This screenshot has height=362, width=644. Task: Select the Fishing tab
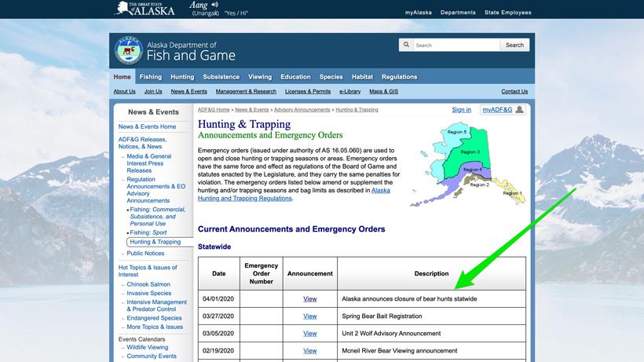[151, 77]
